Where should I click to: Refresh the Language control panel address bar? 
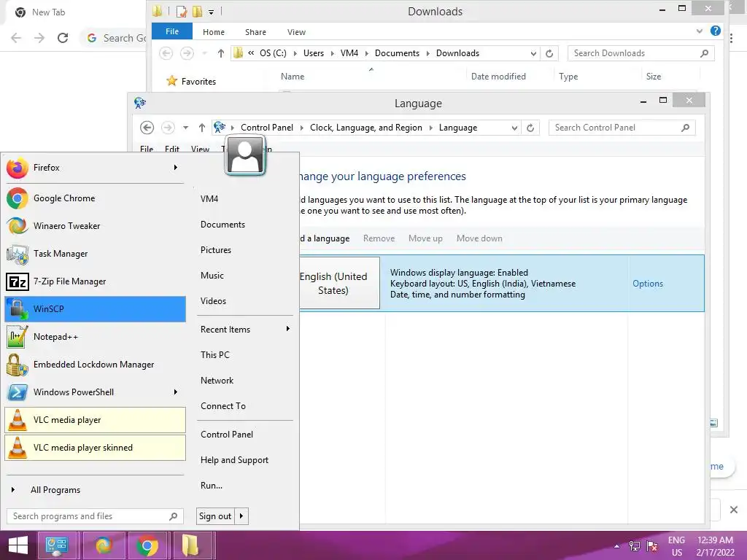pyautogui.click(x=530, y=128)
